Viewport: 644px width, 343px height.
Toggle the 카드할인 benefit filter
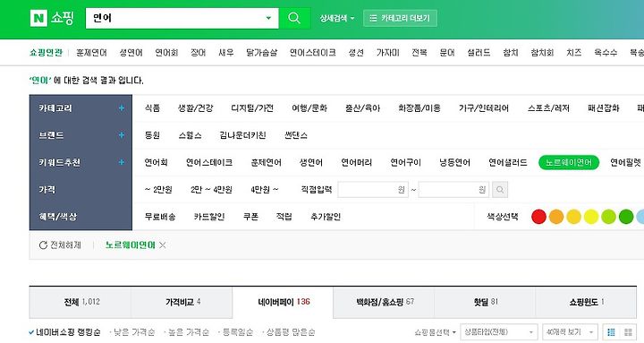pyautogui.click(x=209, y=217)
